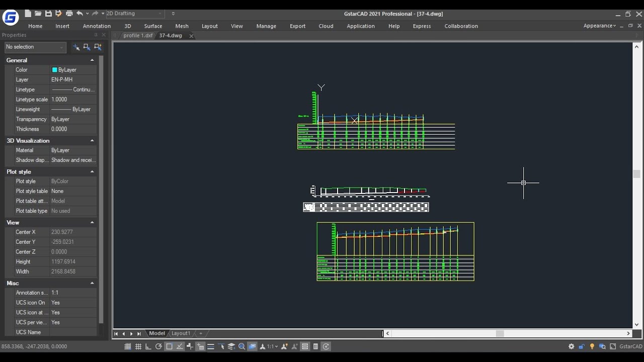
Task: Close the Properties panel
Action: [x=104, y=35]
